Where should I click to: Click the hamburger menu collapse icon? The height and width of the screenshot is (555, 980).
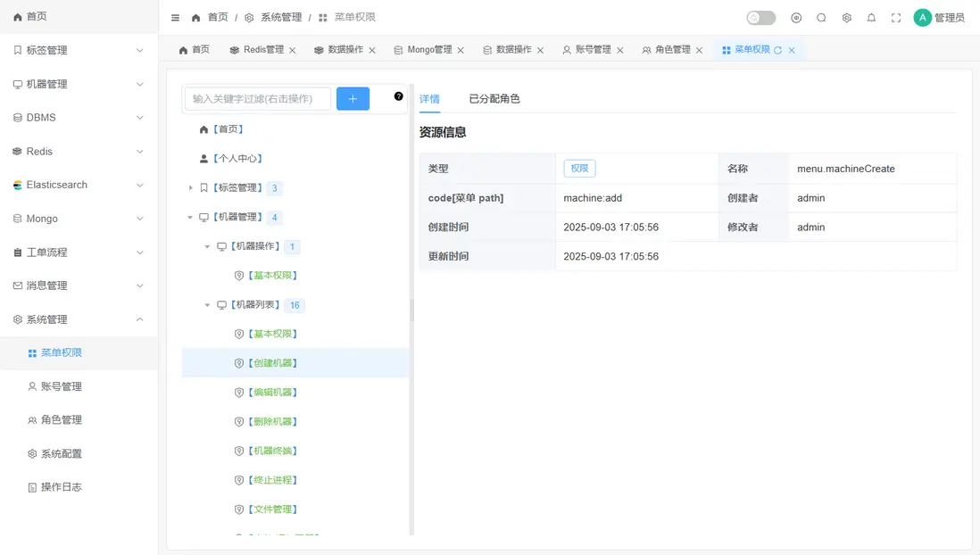[x=175, y=18]
